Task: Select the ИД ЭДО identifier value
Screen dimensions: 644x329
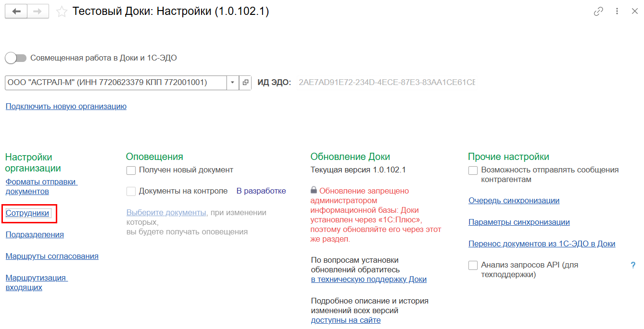Action: coord(387,83)
